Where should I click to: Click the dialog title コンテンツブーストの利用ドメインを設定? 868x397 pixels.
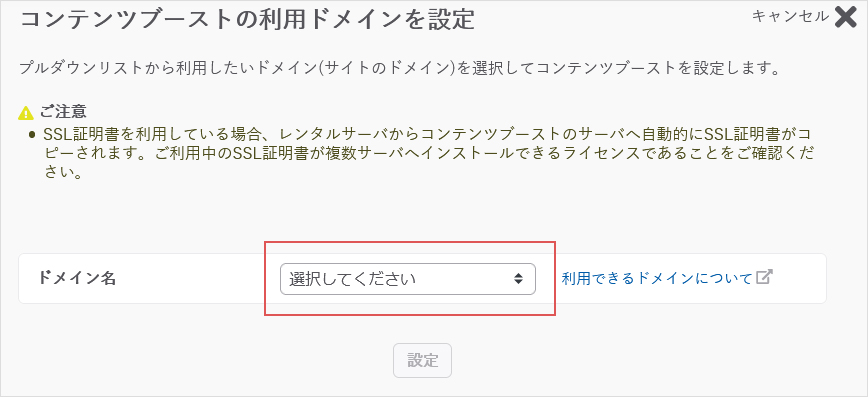pyautogui.click(x=247, y=20)
